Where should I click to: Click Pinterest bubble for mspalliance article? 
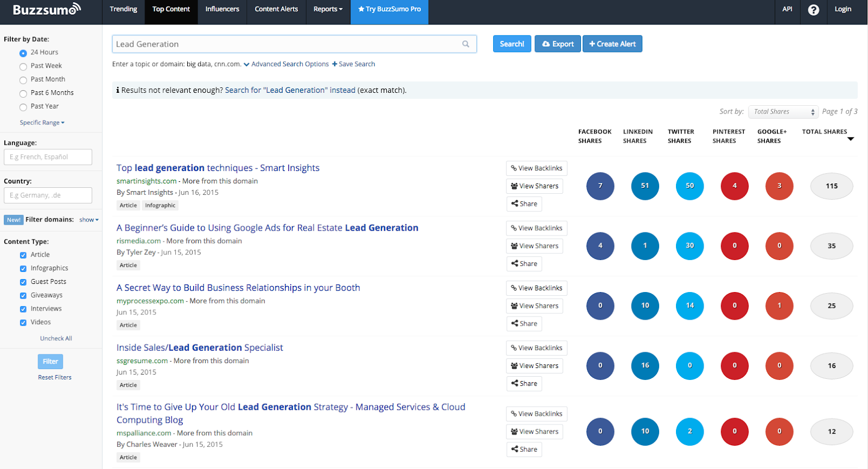tap(735, 432)
